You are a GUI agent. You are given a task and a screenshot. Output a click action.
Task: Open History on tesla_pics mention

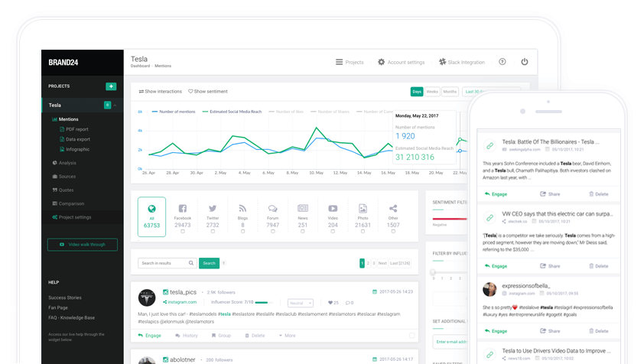coord(187,336)
